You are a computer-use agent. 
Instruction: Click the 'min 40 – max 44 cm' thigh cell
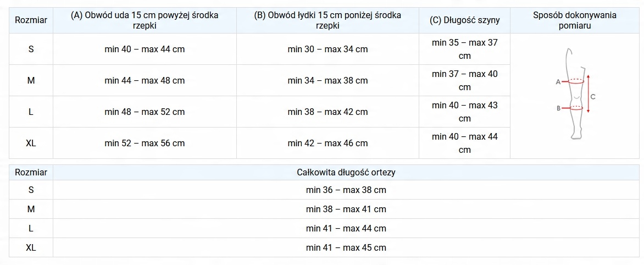145,49
